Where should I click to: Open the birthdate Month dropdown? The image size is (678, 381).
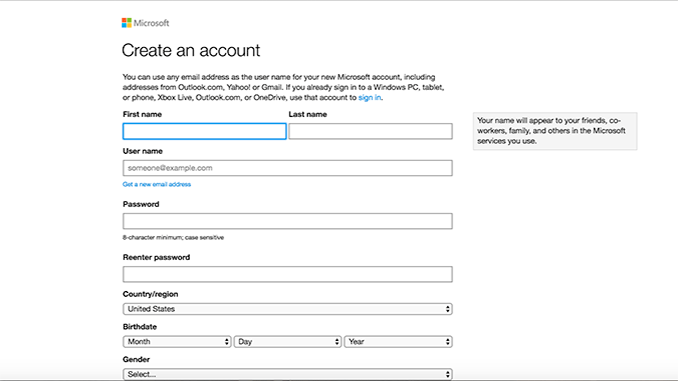click(177, 342)
